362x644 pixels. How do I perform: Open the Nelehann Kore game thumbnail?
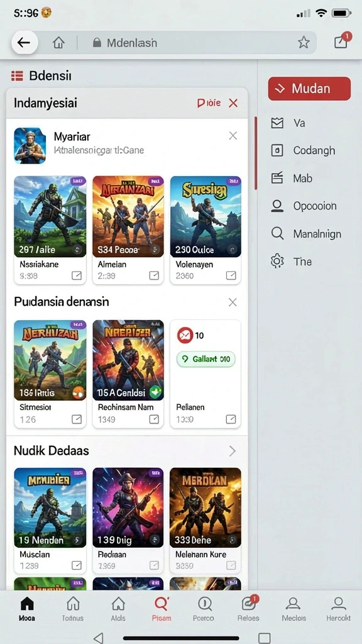point(206,508)
